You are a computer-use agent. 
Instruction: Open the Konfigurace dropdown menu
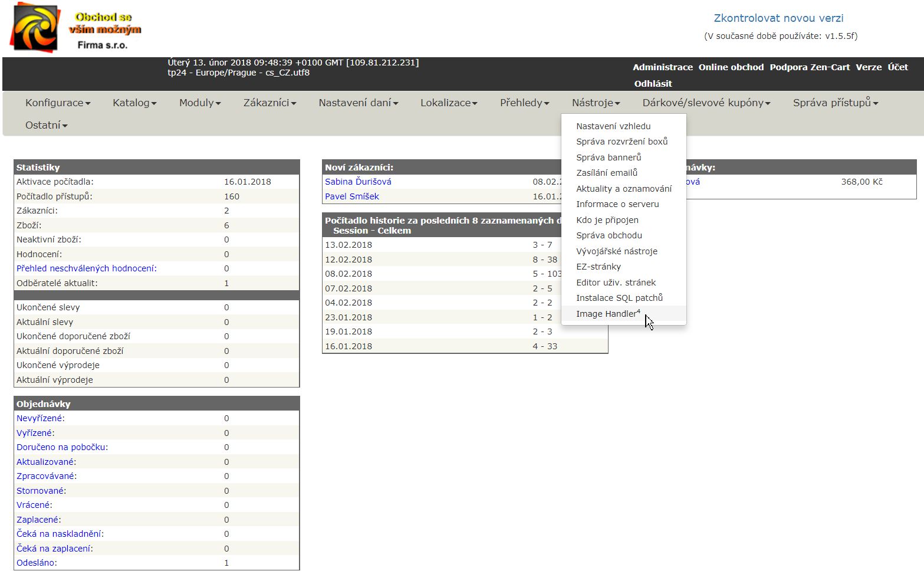point(58,103)
